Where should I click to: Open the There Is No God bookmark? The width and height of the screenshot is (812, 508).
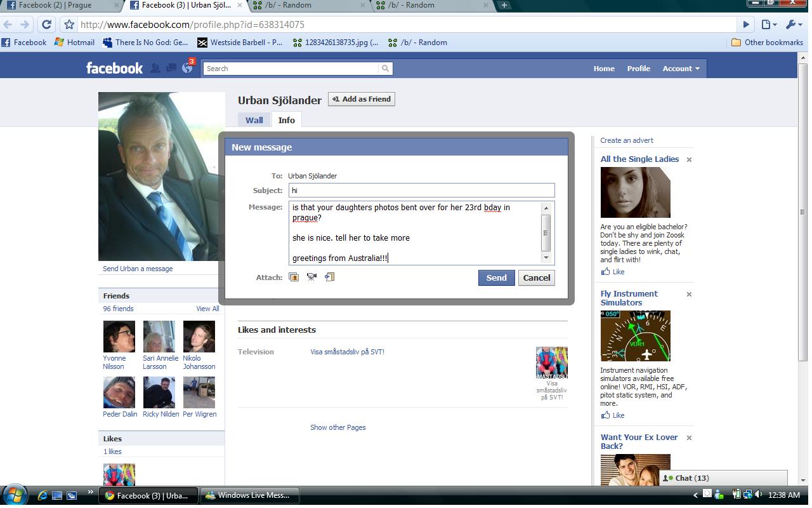click(145, 43)
